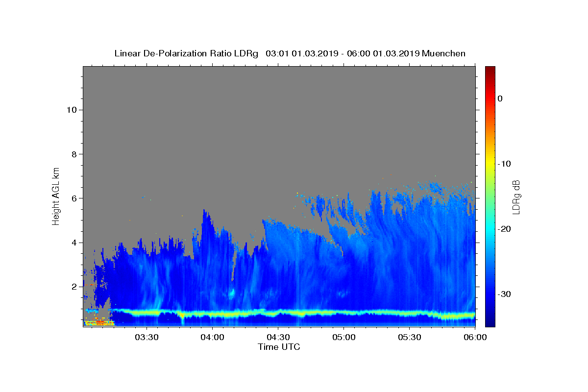588x392 pixels.
Task: Click the height axis value 2
Action: pyautogui.click(x=74, y=287)
